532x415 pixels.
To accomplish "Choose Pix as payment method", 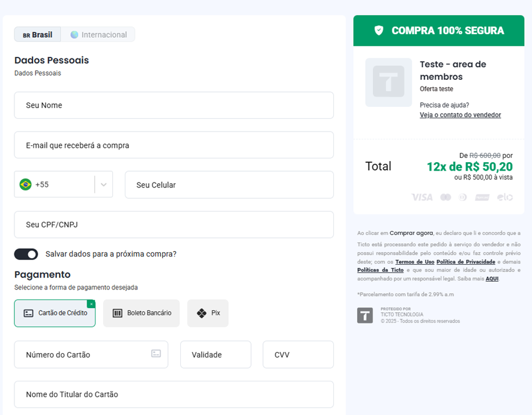I will coord(208,313).
